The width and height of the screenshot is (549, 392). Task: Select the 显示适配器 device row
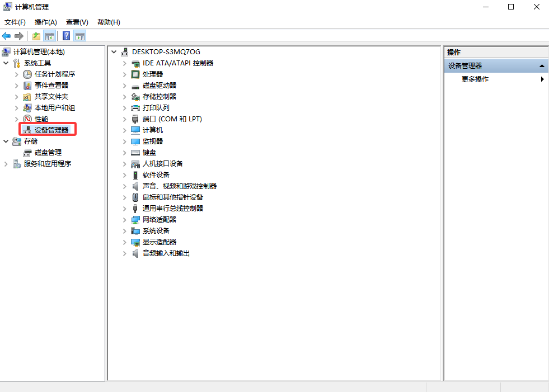(x=159, y=242)
